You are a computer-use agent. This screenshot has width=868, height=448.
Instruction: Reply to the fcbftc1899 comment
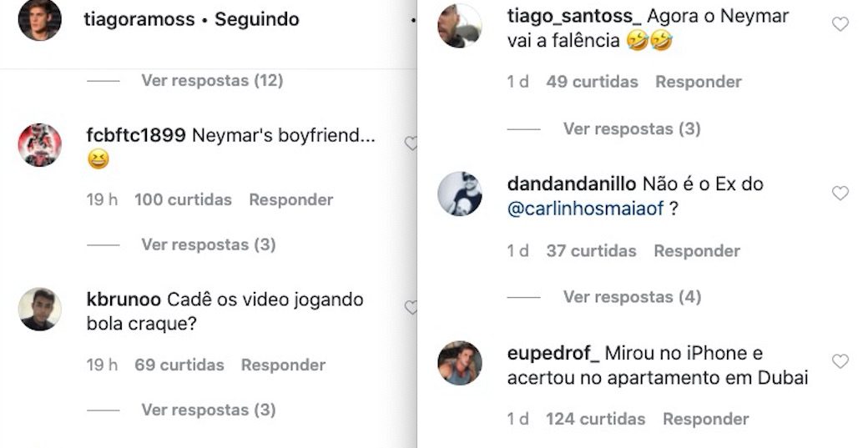point(291,199)
